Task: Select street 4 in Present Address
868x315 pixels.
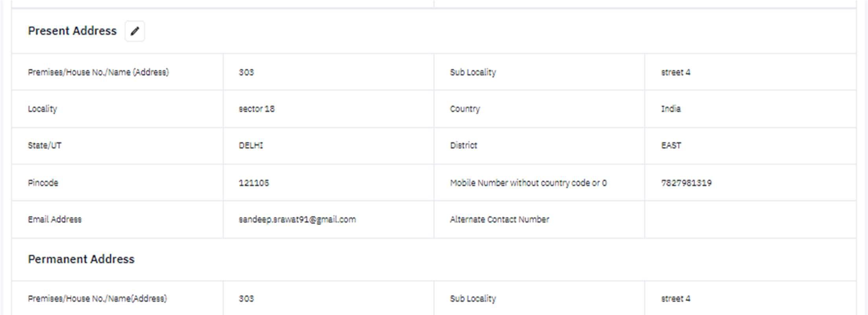Action: (676, 72)
